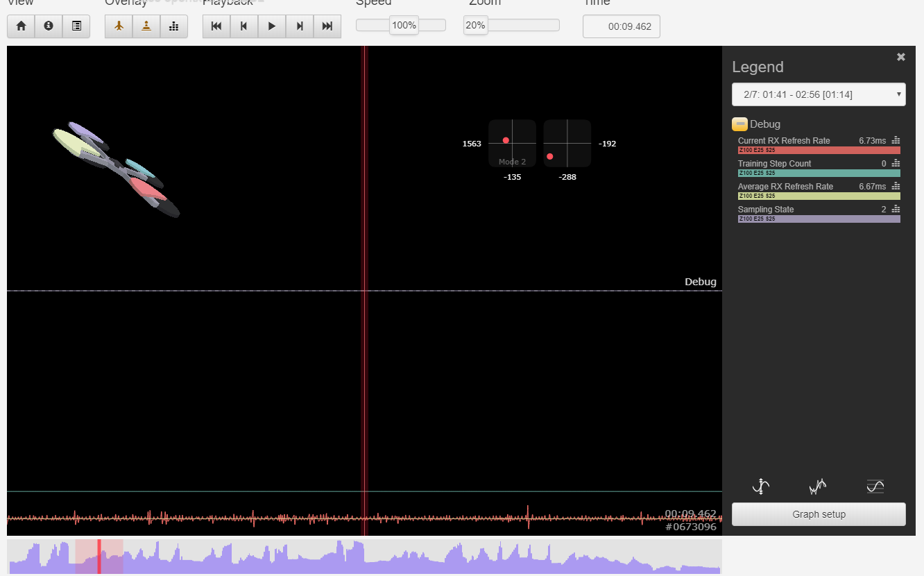
Task: Open the log info icon in View group
Action: [x=48, y=26]
